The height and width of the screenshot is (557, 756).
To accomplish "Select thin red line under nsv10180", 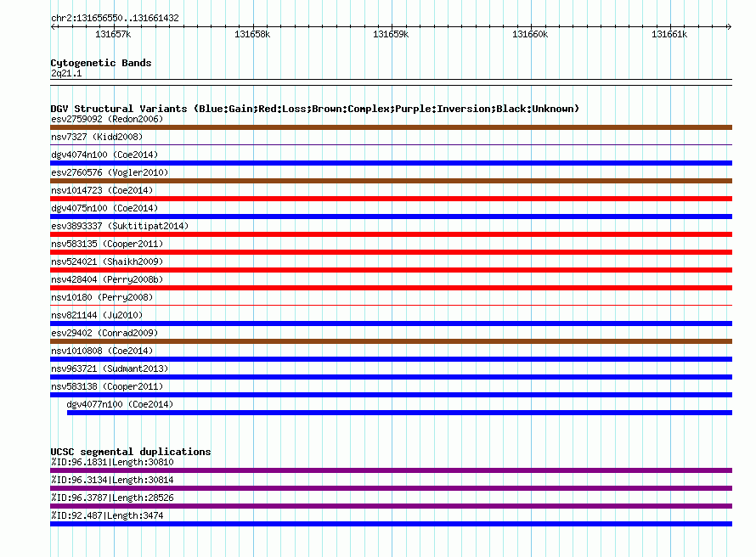I will pos(391,305).
